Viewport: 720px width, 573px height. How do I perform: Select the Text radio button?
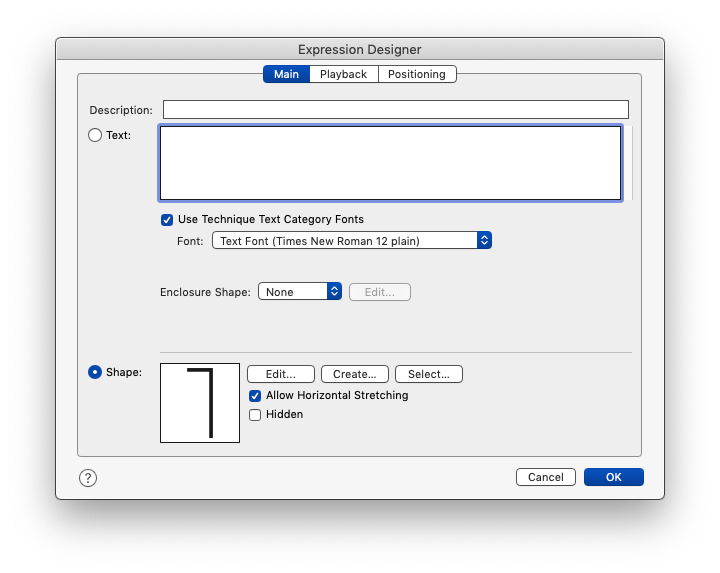coord(96,135)
